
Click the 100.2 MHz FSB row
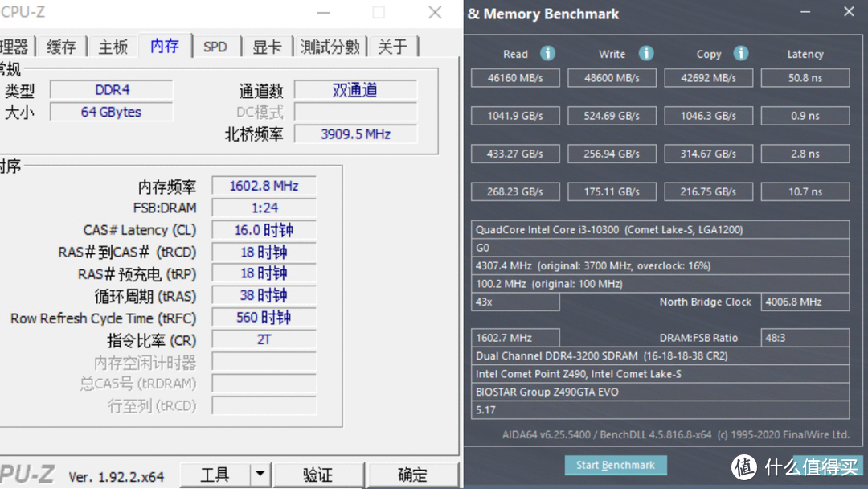coord(661,284)
